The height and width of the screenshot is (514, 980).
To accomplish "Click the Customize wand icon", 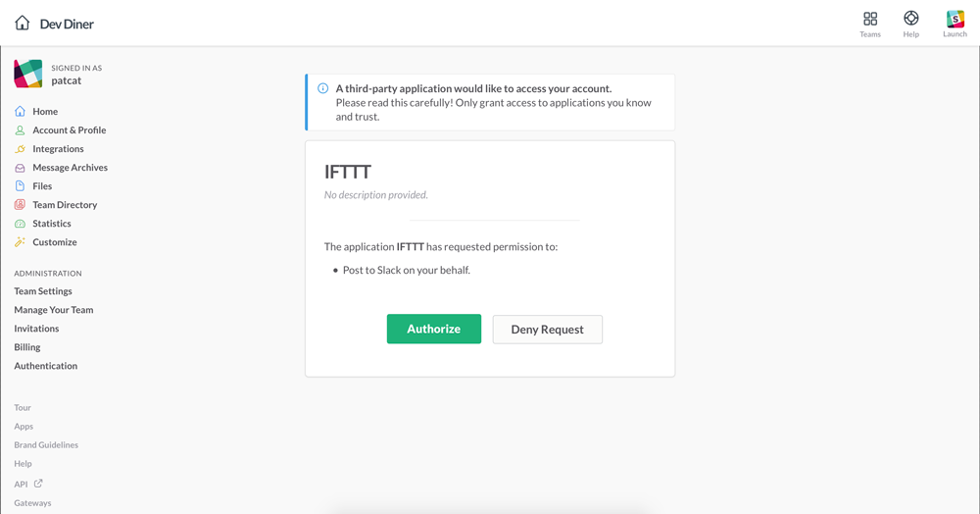I will (20, 242).
